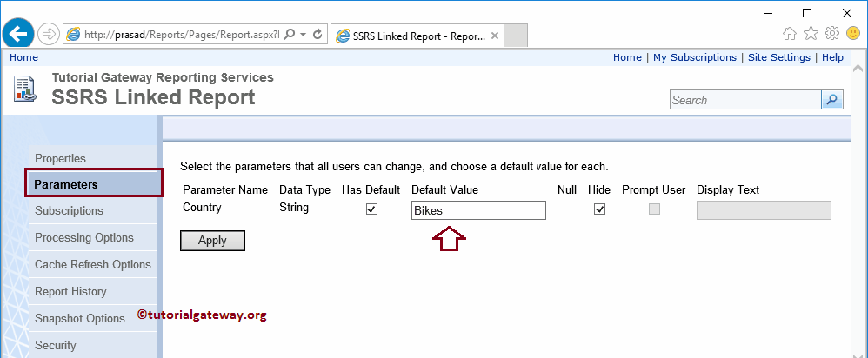868x358 pixels.
Task: Click the Display Text input field
Action: [x=764, y=210]
